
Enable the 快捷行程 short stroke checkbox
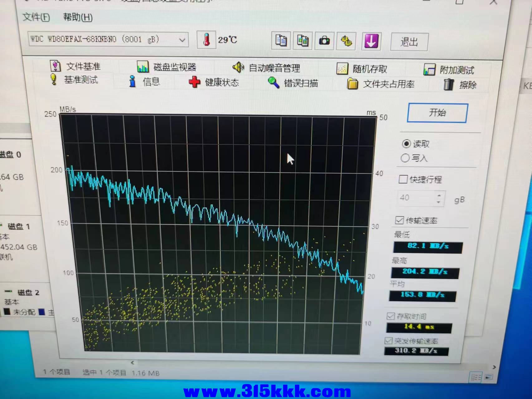click(x=403, y=179)
